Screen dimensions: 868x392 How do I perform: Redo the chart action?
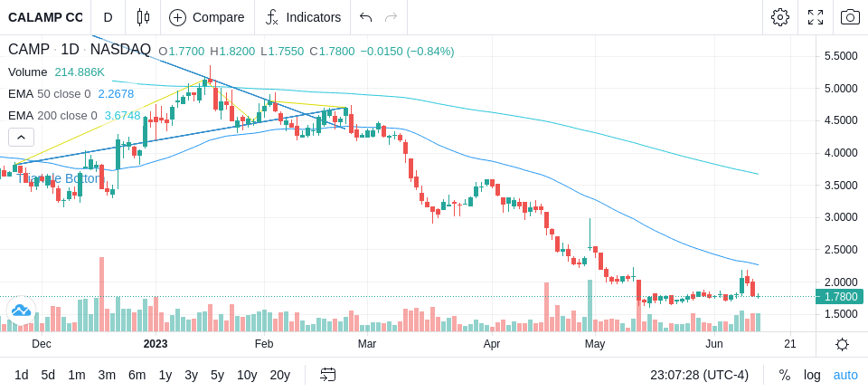tap(392, 17)
